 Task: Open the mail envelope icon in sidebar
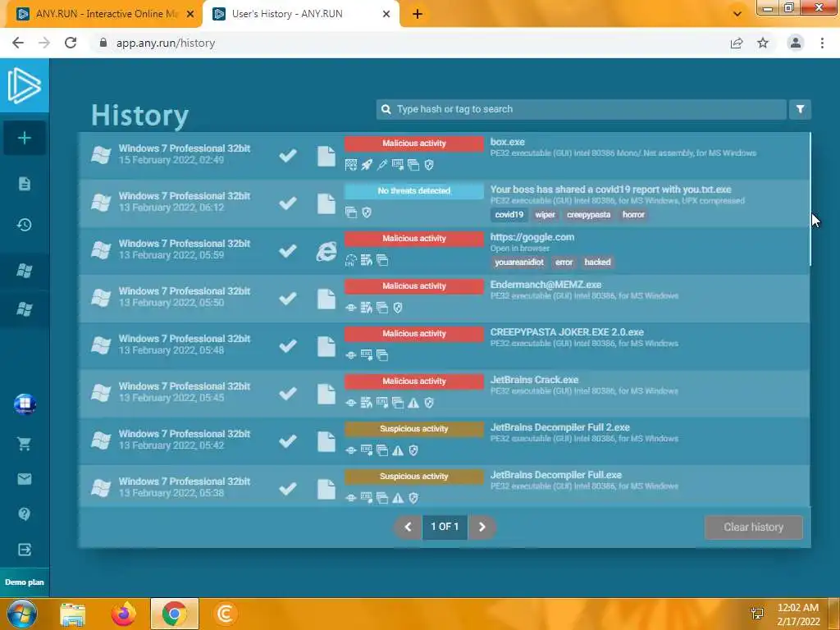(24, 479)
